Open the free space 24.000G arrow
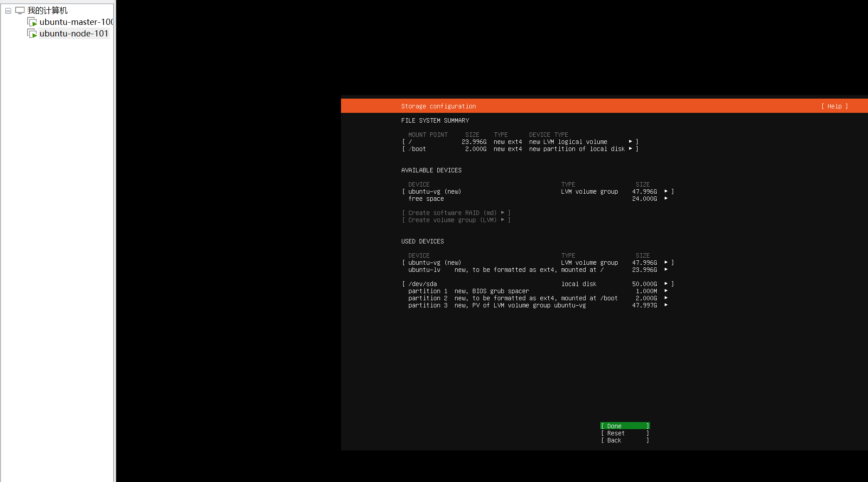The image size is (868, 482). point(666,199)
